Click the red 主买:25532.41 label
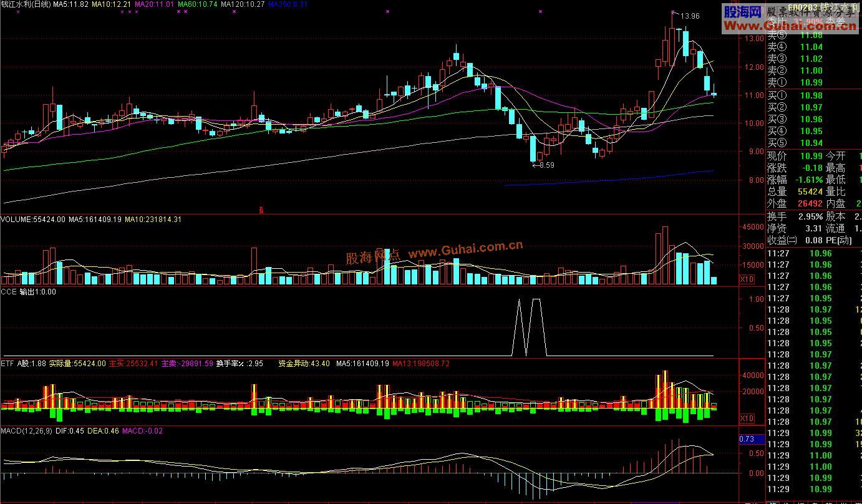The image size is (862, 504). (x=133, y=363)
